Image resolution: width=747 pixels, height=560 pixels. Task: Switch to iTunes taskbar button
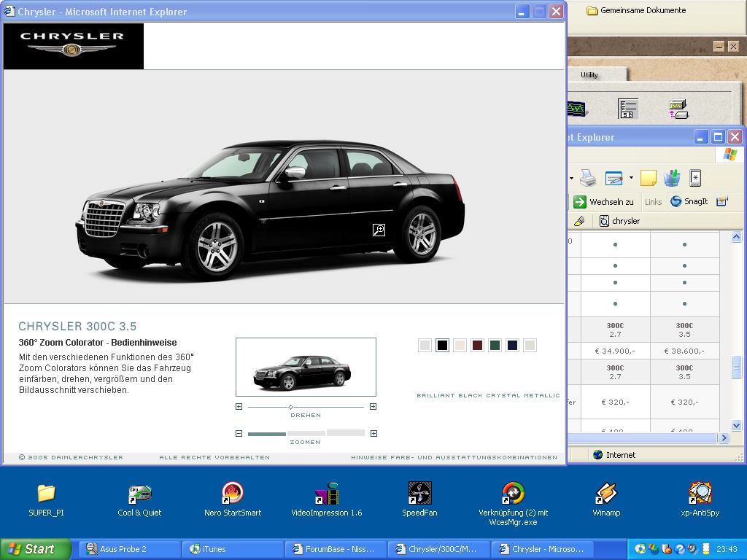pos(233,549)
